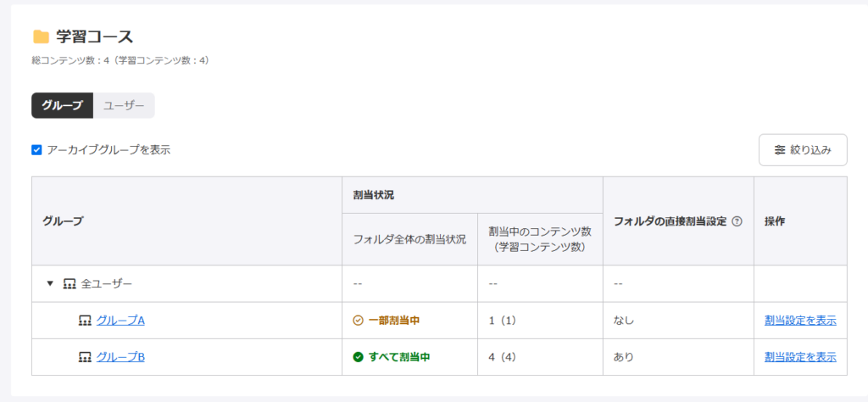Open the グループB link
Screen dimensions: 868x402
[120, 357]
